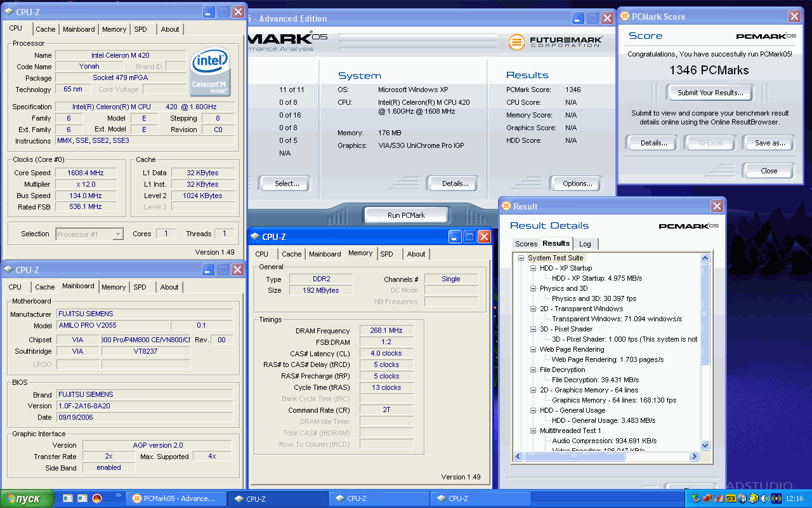Click the first system tray icon
The image size is (812, 508).
(696, 498)
